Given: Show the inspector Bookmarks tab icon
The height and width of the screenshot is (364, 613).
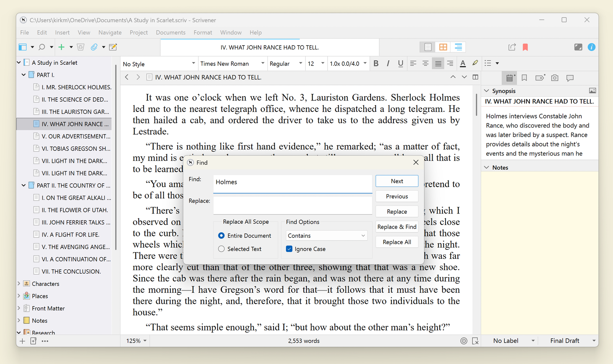Looking at the screenshot, I should coord(524,78).
